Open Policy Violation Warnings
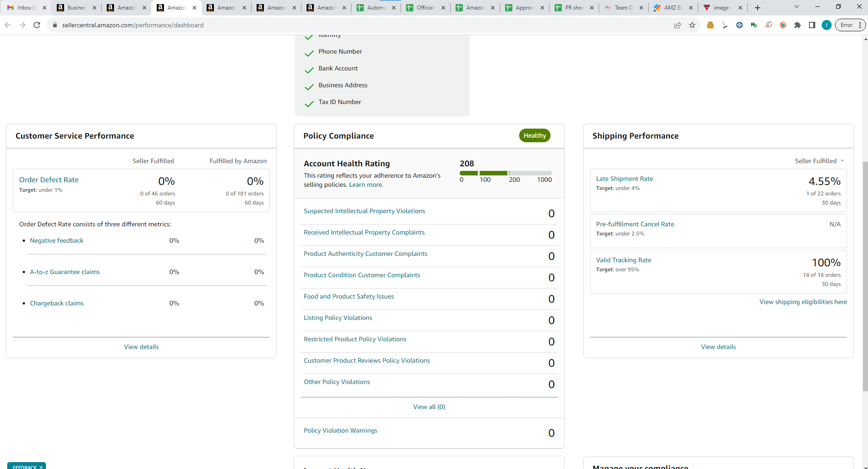The width and height of the screenshot is (868, 469). pos(341,430)
